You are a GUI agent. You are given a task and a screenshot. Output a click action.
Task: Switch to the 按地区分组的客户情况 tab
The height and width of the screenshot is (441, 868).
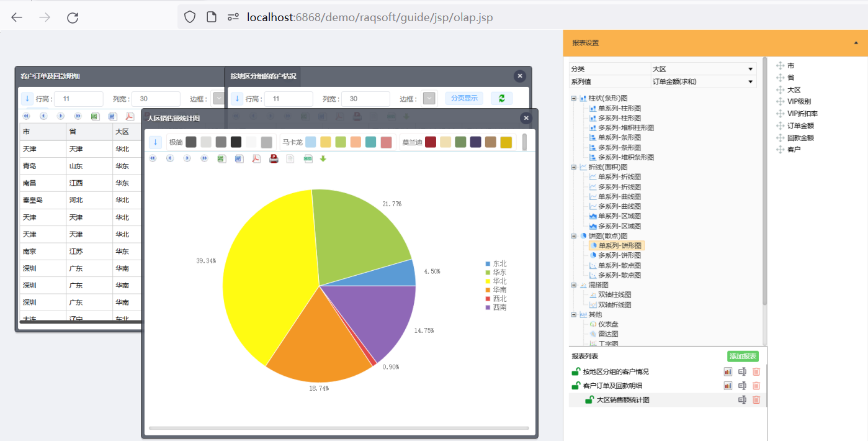pos(263,76)
